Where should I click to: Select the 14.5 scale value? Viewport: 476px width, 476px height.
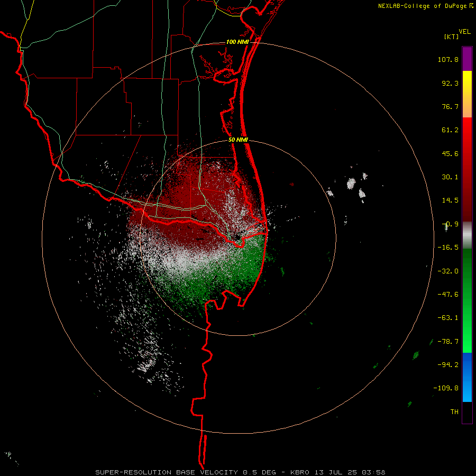[x=450, y=200]
